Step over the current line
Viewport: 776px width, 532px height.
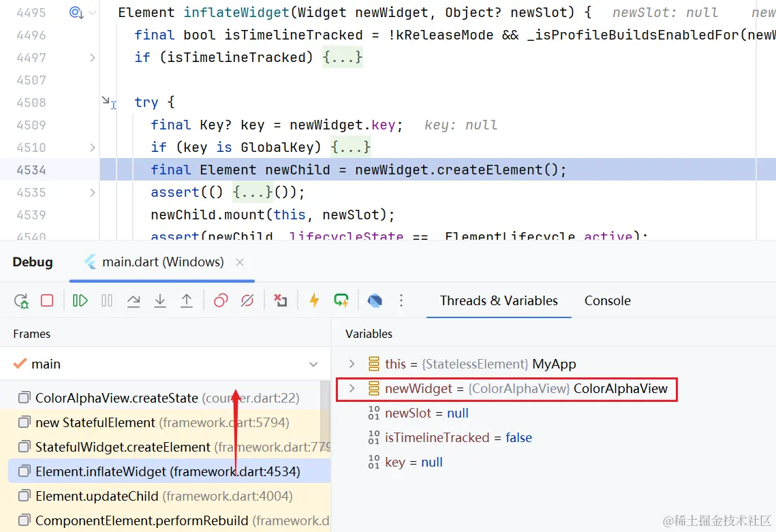pyautogui.click(x=134, y=300)
